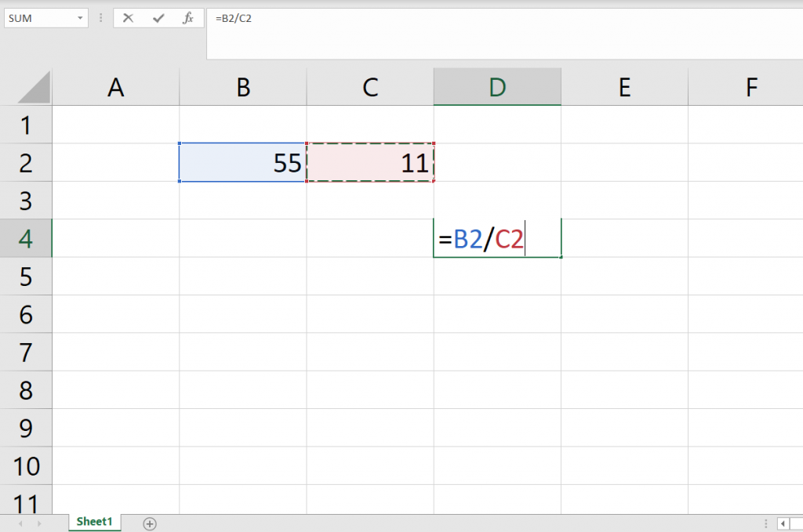Click next sheet navigation arrow
Viewport: 803px width, 532px height.
tap(39, 523)
